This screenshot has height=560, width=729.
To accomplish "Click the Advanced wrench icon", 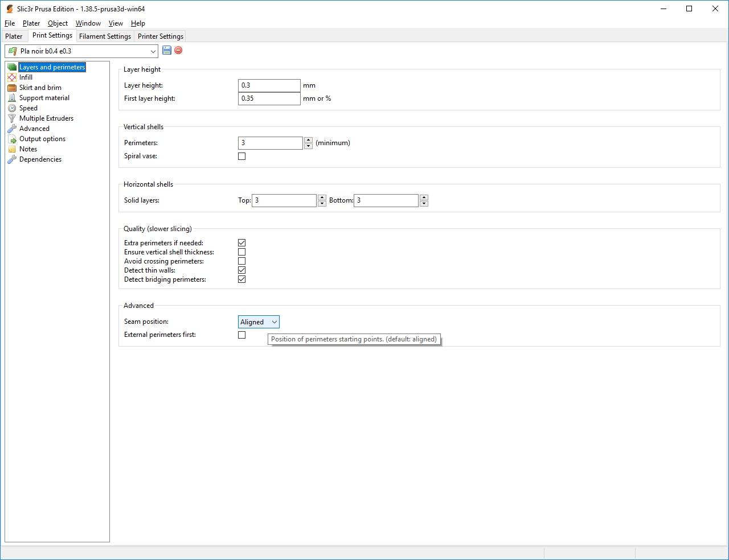I will 12,129.
